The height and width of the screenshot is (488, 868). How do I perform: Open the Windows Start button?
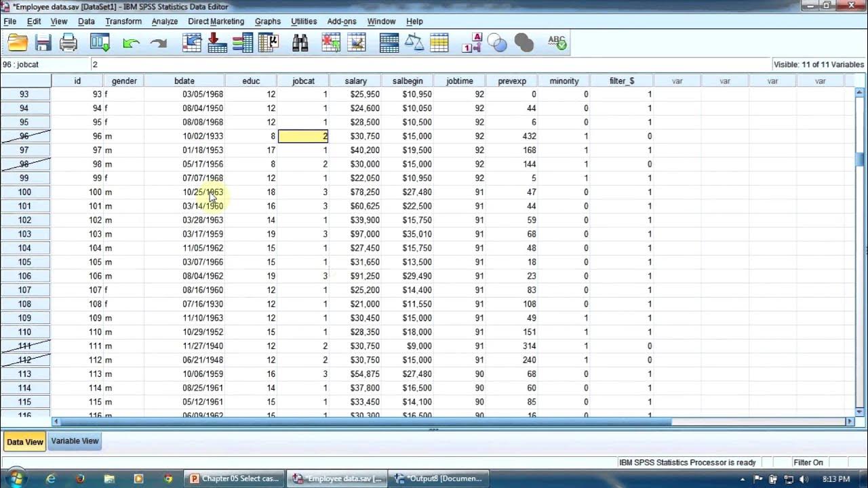coord(15,479)
